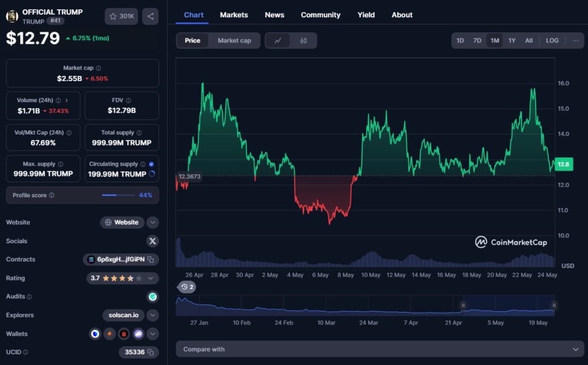Set chart range to All
The width and height of the screenshot is (588, 365).
click(x=529, y=41)
